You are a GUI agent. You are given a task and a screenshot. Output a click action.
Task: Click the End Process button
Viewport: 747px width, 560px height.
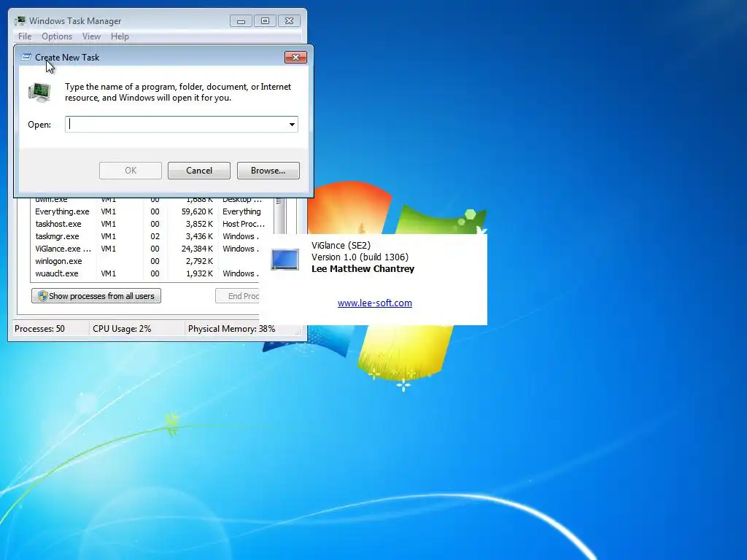(x=237, y=296)
